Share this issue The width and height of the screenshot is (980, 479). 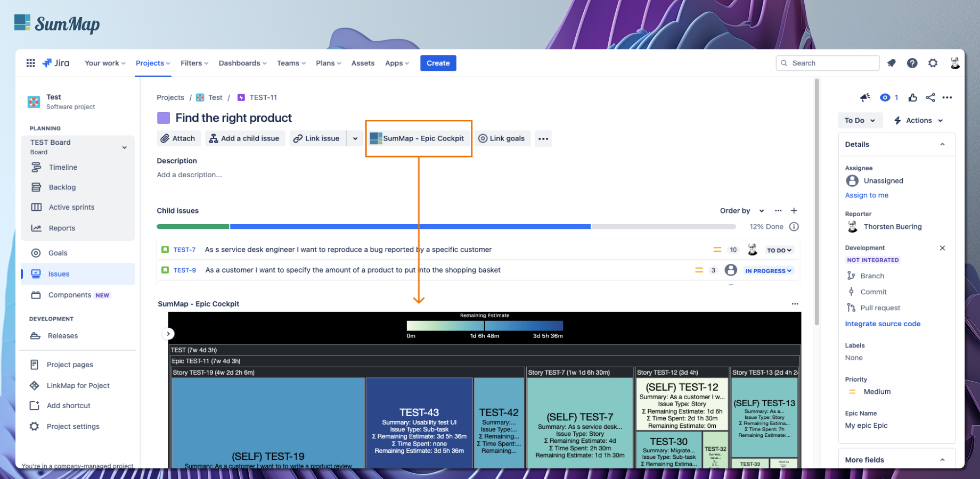(930, 97)
